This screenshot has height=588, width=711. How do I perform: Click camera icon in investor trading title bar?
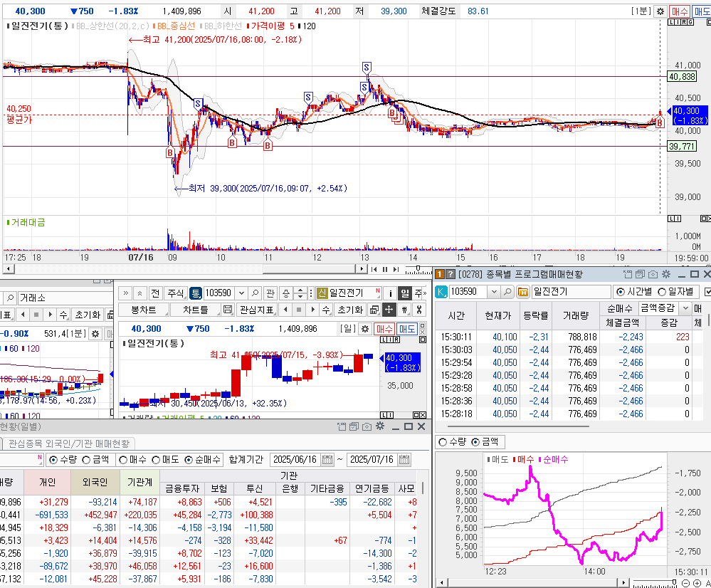coord(367,426)
